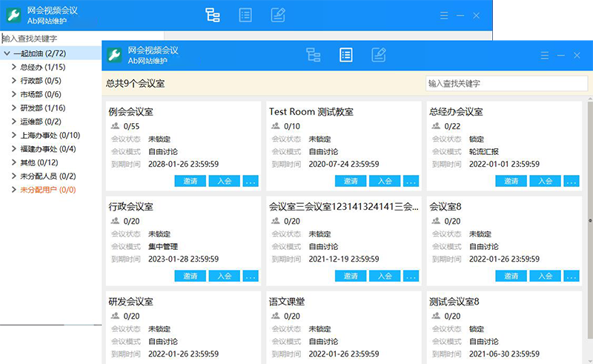
Task: Expand the 上海办事处 (0/10) node
Action: 14,136
